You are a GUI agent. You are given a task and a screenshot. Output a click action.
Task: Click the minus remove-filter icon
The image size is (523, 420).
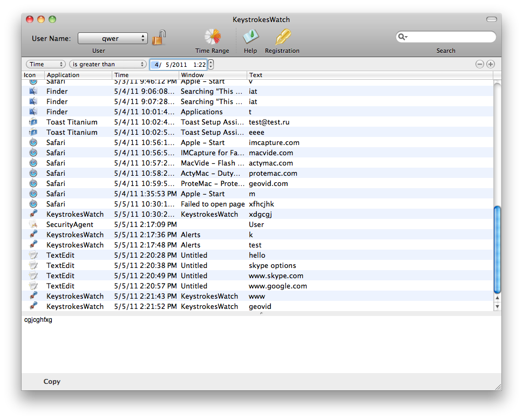tap(479, 64)
